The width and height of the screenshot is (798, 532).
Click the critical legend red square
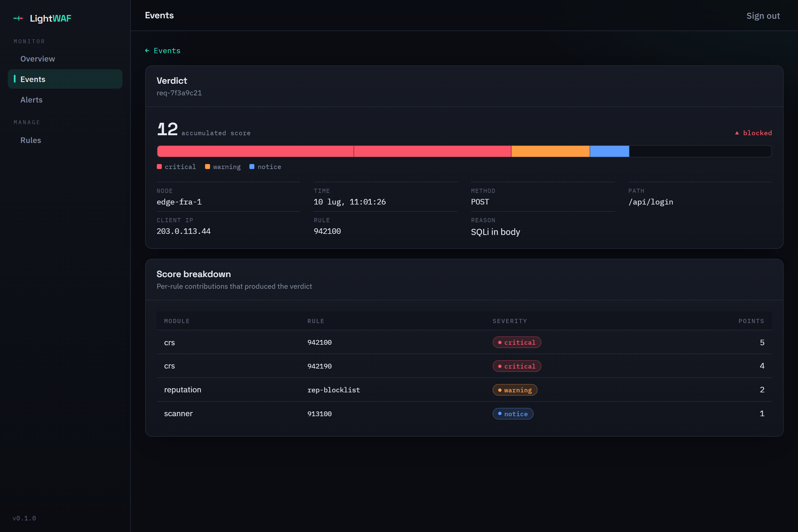(x=159, y=167)
